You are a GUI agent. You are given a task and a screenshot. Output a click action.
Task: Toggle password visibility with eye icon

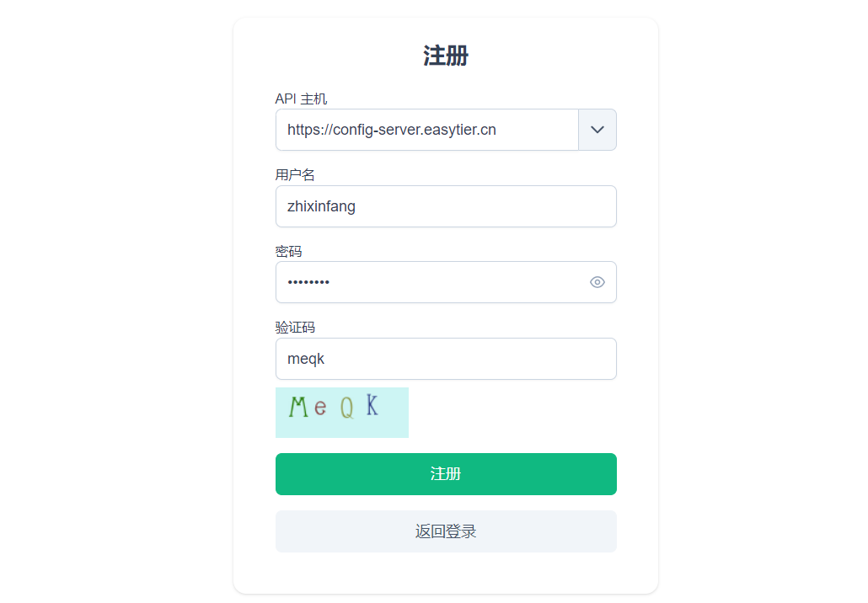tap(597, 282)
